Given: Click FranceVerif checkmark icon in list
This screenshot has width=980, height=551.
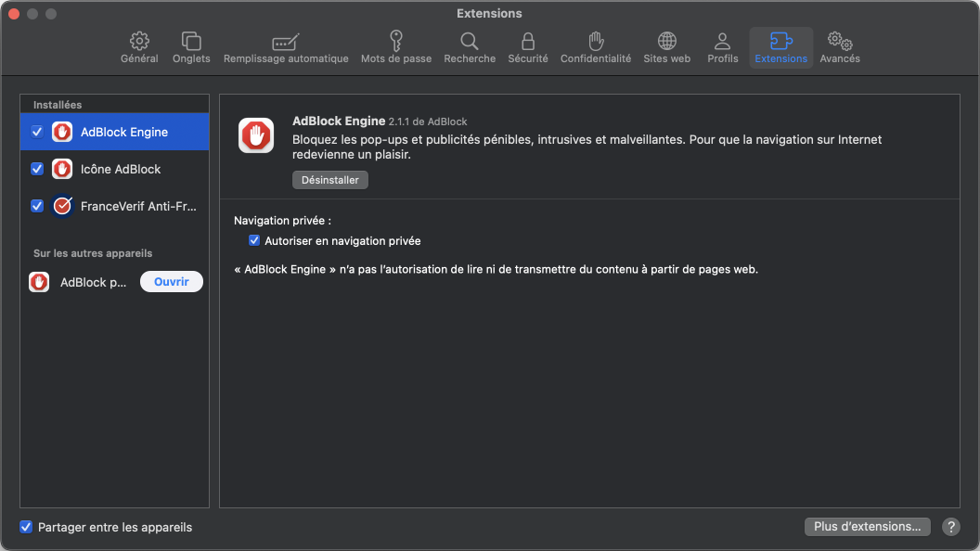Looking at the screenshot, I should pos(62,206).
